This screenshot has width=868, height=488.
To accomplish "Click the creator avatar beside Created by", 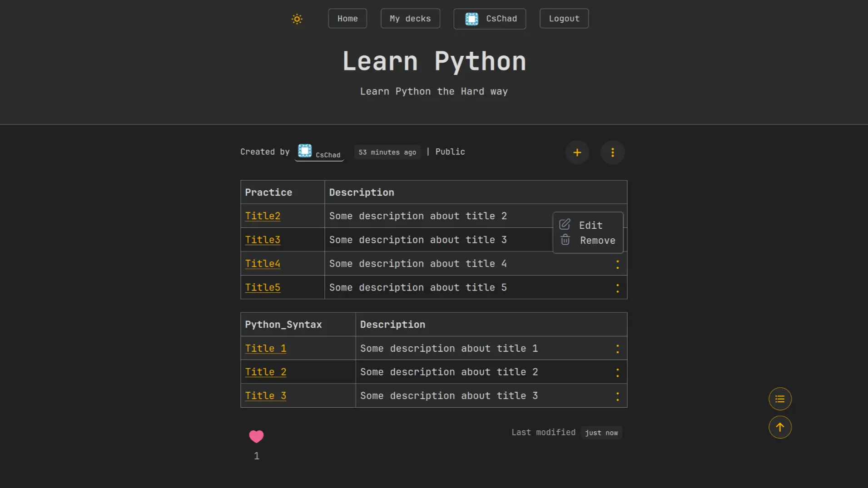I will [x=305, y=151].
